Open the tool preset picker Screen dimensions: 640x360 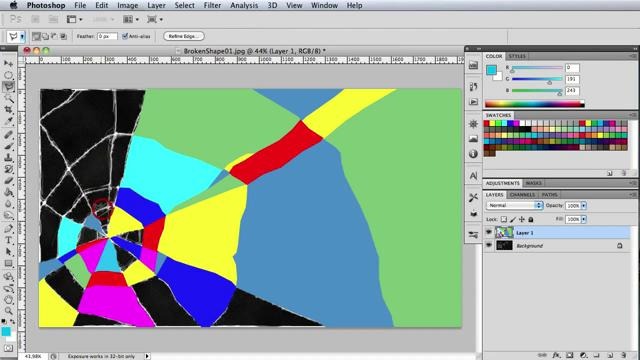[22, 37]
